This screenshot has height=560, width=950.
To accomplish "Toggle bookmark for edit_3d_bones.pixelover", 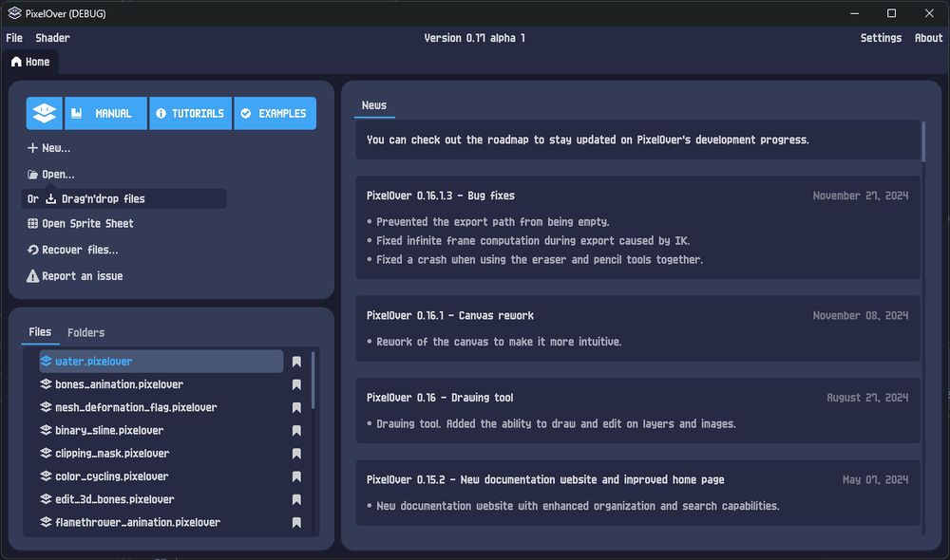I will [x=296, y=499].
